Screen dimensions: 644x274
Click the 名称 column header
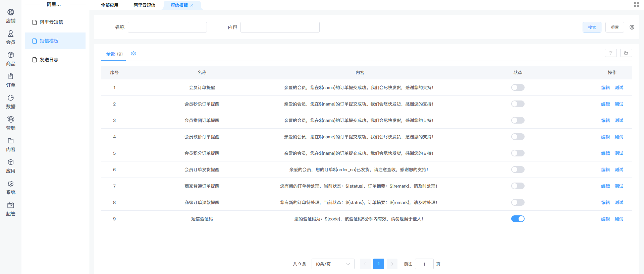coord(202,72)
